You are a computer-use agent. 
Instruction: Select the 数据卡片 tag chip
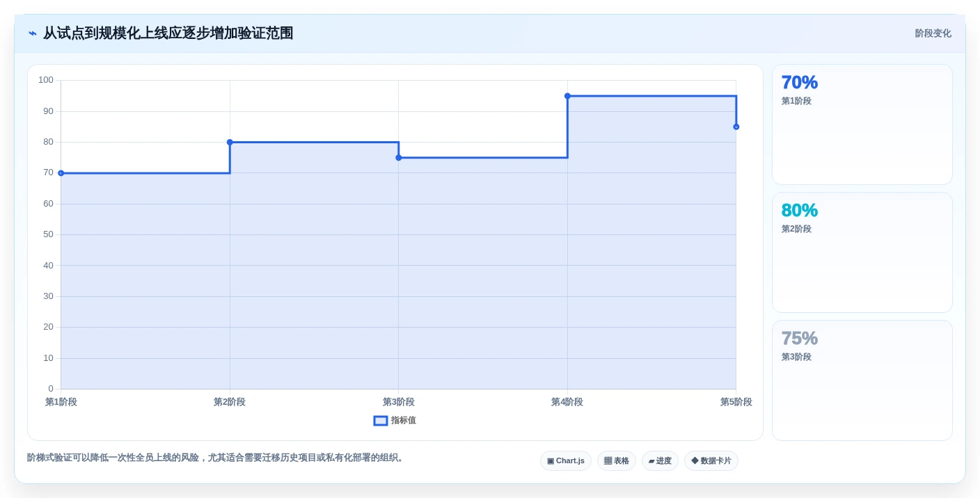tap(711, 461)
